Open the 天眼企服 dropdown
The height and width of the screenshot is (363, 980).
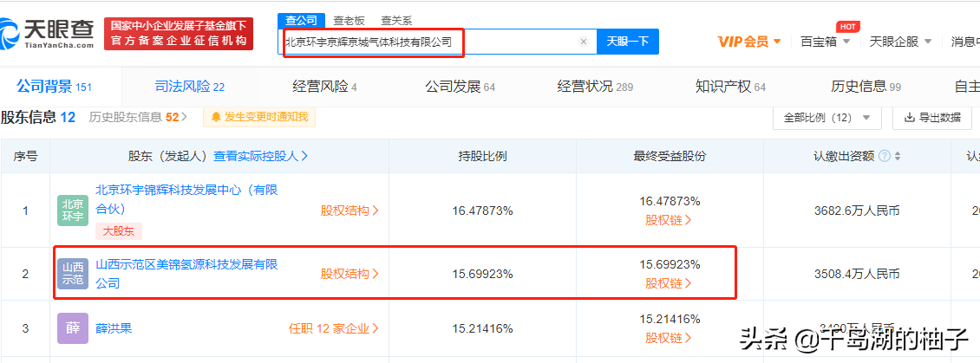[900, 42]
